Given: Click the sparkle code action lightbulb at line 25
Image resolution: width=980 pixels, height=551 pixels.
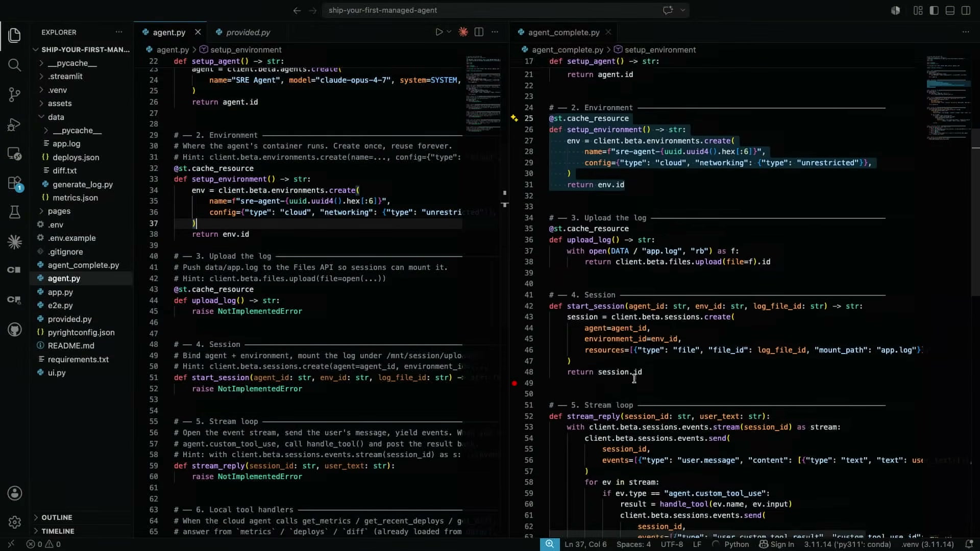Looking at the screenshot, I should (x=514, y=118).
